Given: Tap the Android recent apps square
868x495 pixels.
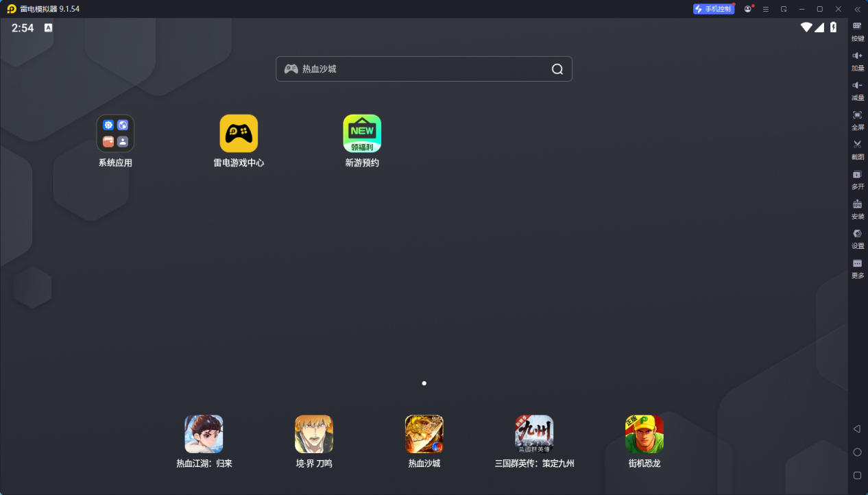Looking at the screenshot, I should pos(857,475).
